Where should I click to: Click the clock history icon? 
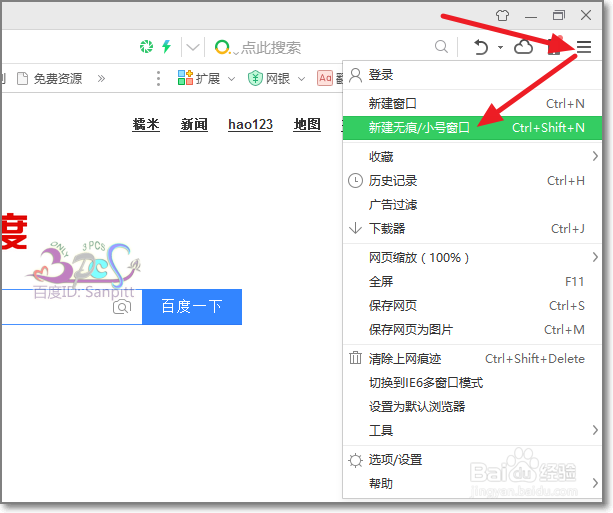point(355,181)
